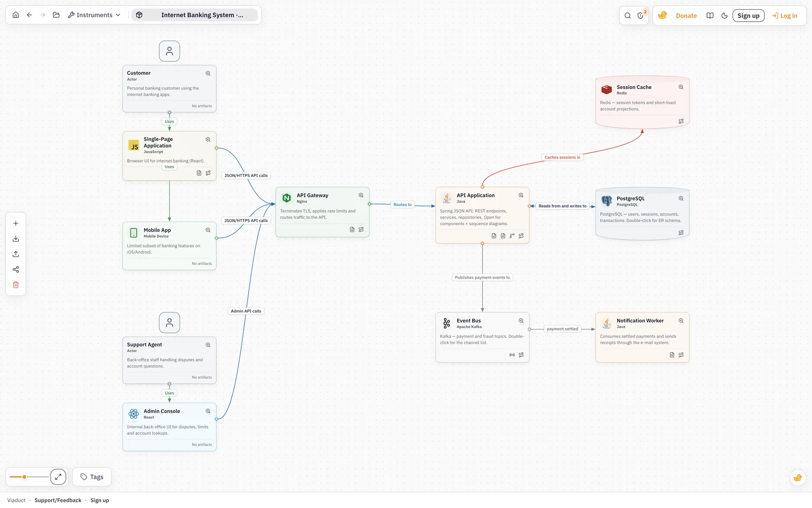The width and height of the screenshot is (812, 508).
Task: Delete using the red trash icon
Action: pyautogui.click(x=16, y=285)
